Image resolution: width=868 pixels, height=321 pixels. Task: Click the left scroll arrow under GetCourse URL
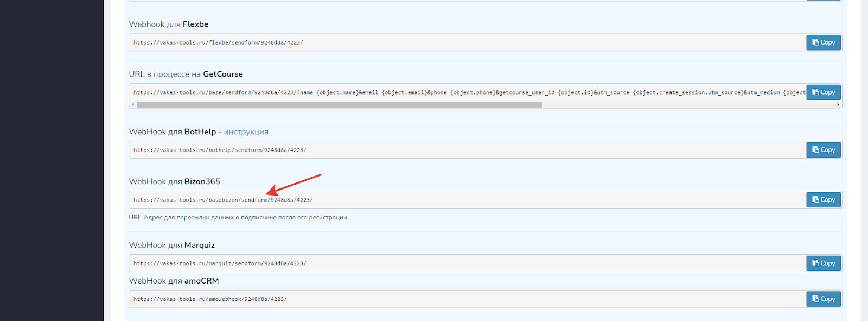[133, 105]
